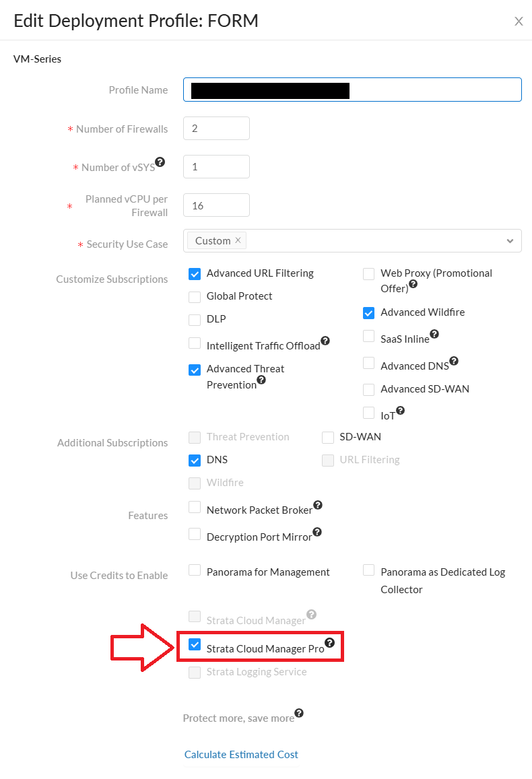Enable the Global Protect checkbox
The height and width of the screenshot is (779, 532).
(195, 297)
